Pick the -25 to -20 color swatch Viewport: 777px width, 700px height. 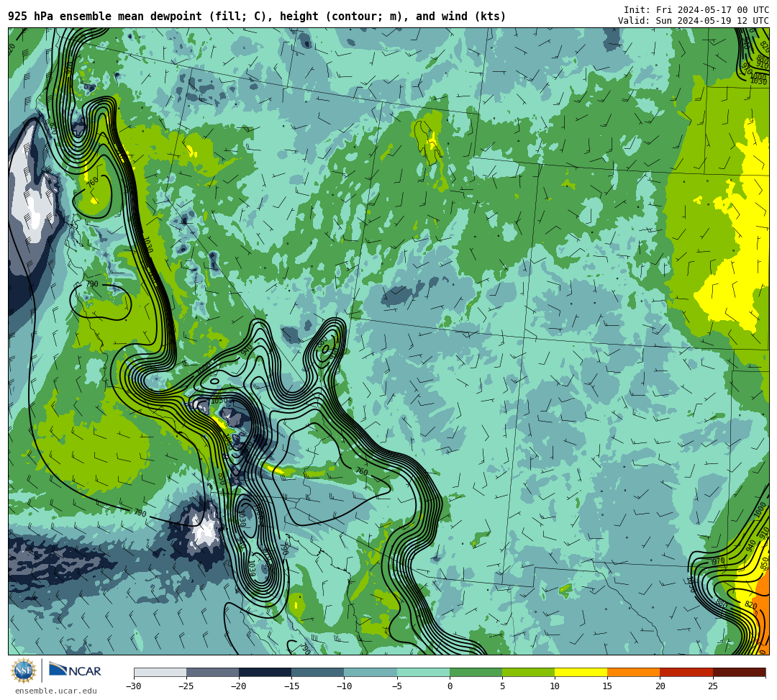click(x=212, y=672)
